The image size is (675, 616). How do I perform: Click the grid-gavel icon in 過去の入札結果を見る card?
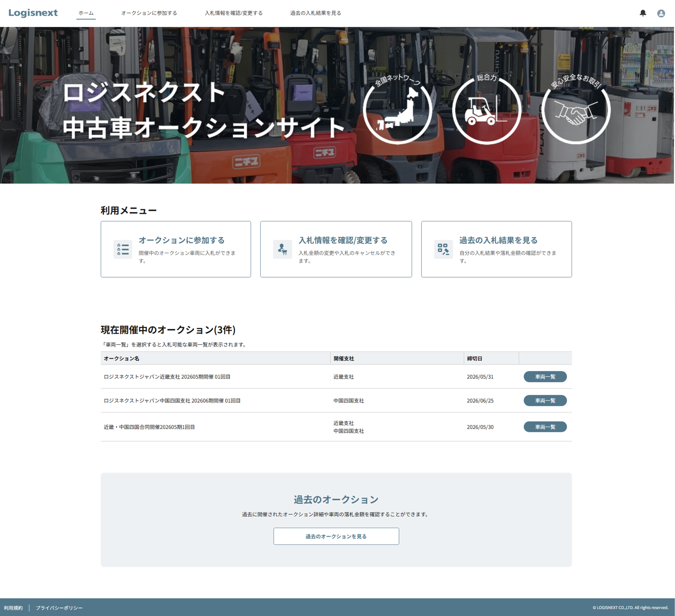pyautogui.click(x=443, y=249)
